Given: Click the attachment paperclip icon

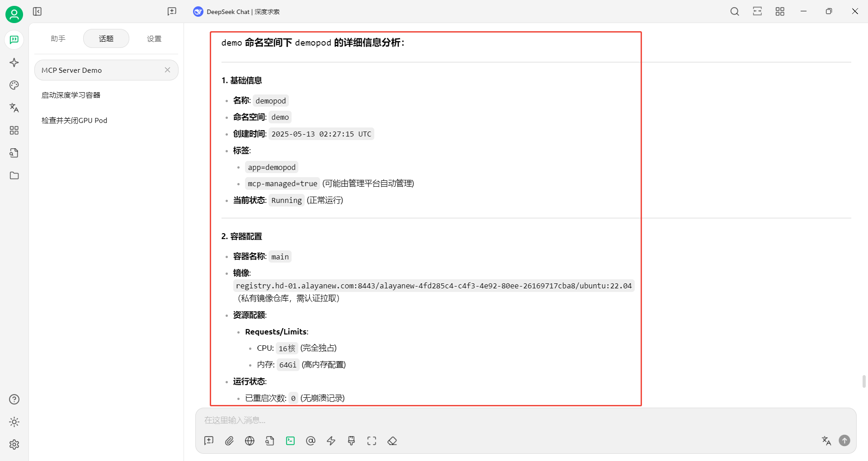Looking at the screenshot, I should [x=229, y=441].
